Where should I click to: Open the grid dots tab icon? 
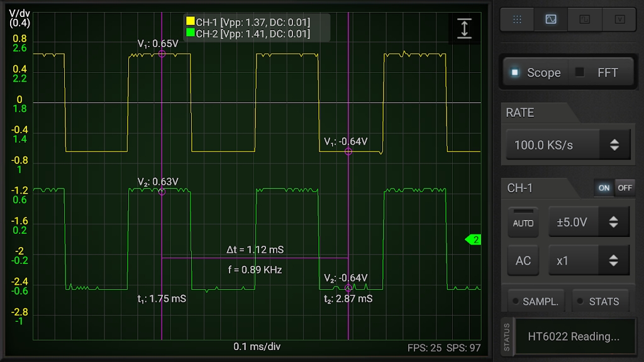(x=517, y=19)
